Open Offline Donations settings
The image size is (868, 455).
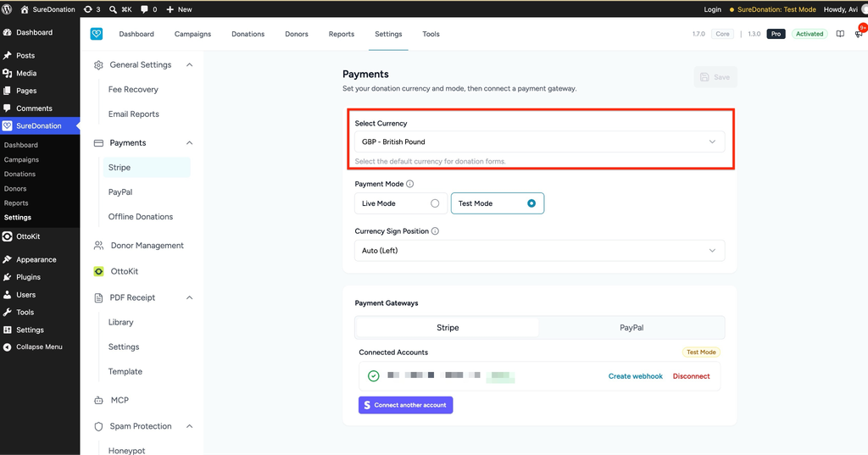pos(141,216)
